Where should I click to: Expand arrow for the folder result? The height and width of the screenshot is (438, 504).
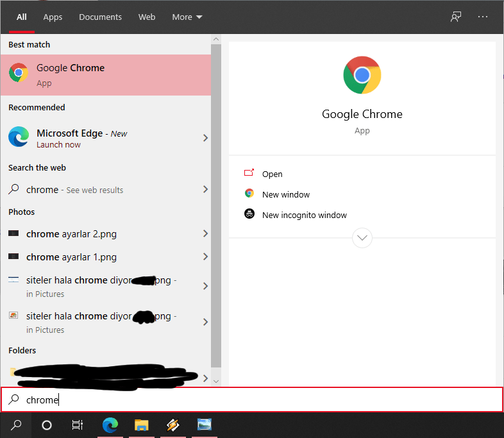205,378
